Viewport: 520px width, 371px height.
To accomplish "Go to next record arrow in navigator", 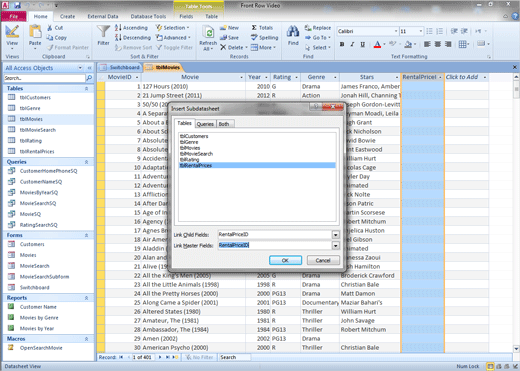I will click(160, 357).
